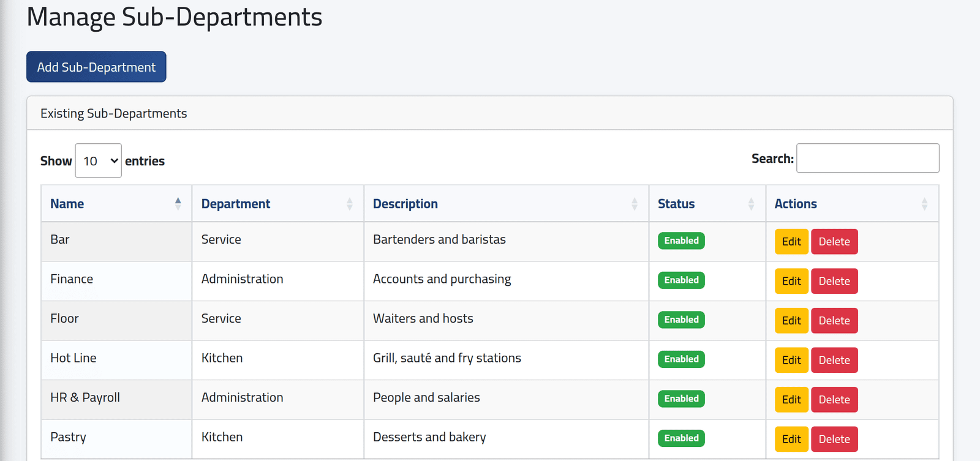Sort by Actions column arrows
The width and height of the screenshot is (980, 461).
pyautogui.click(x=924, y=204)
